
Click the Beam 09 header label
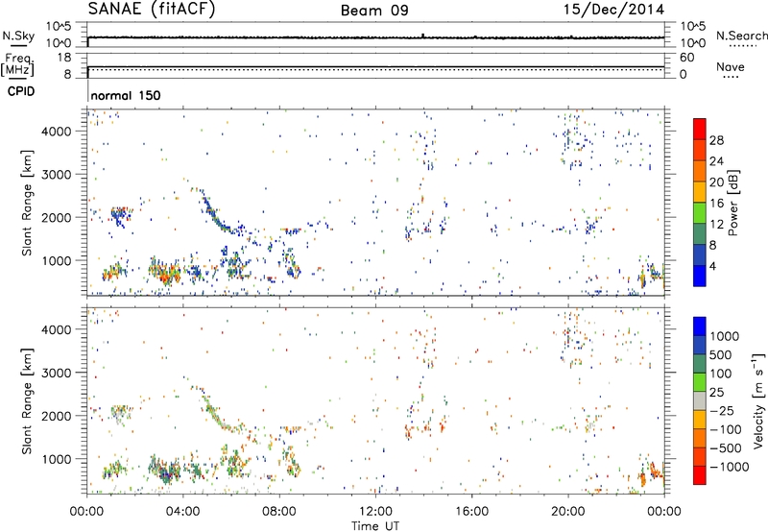pos(374,11)
